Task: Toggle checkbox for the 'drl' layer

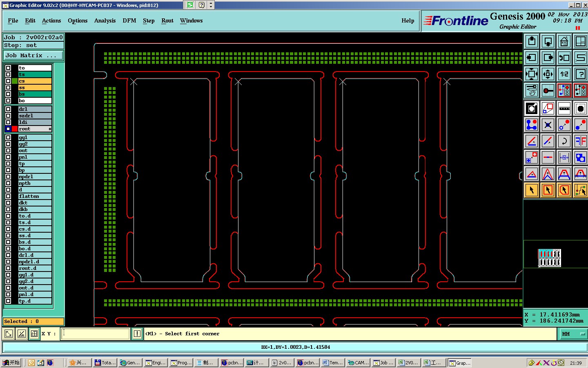Action: (8, 109)
